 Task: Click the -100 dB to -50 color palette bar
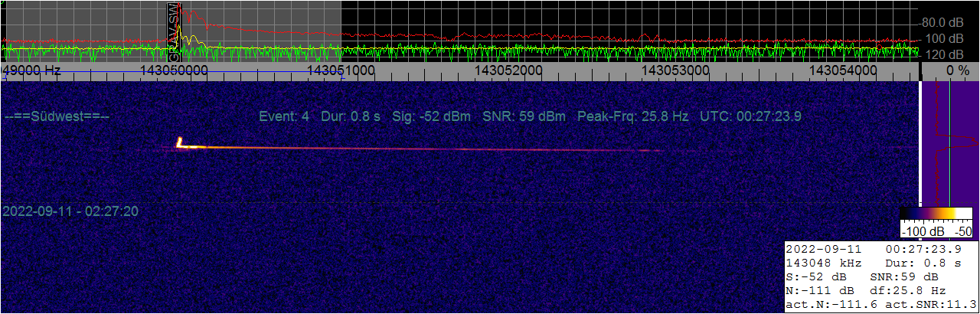pos(937,214)
